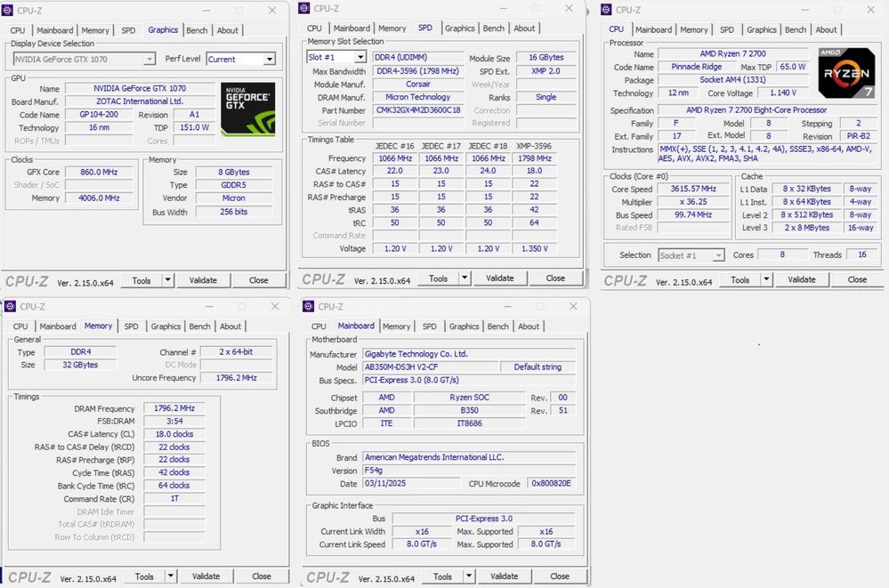Click the GPU Name field NVIDIA GeForce GTX 1070
889x588 pixels.
[x=140, y=88]
